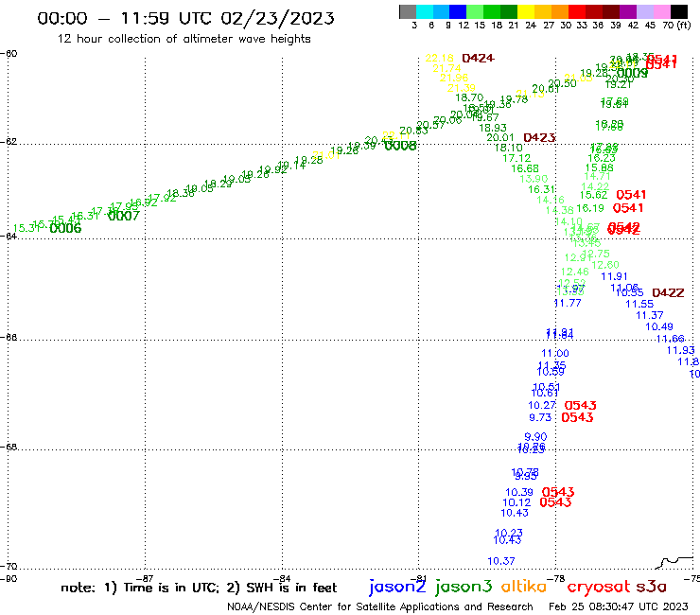Click the 's3a' satellite legend label

click(652, 587)
